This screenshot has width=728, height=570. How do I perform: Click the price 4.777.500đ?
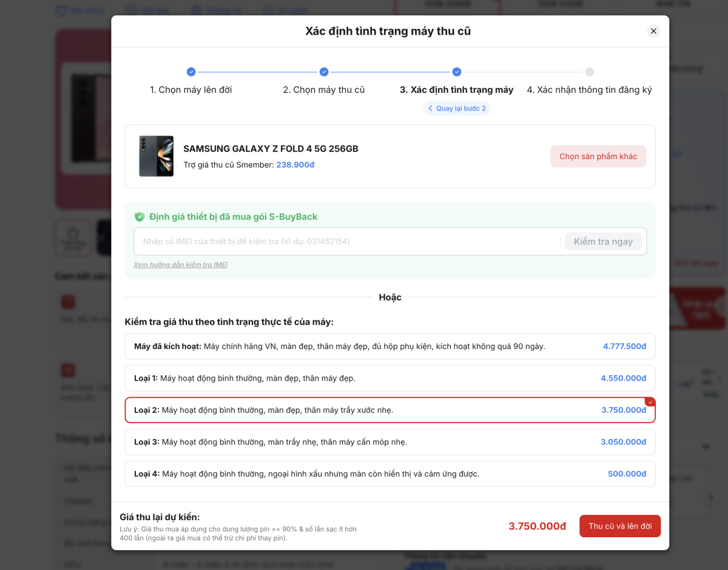(x=624, y=346)
